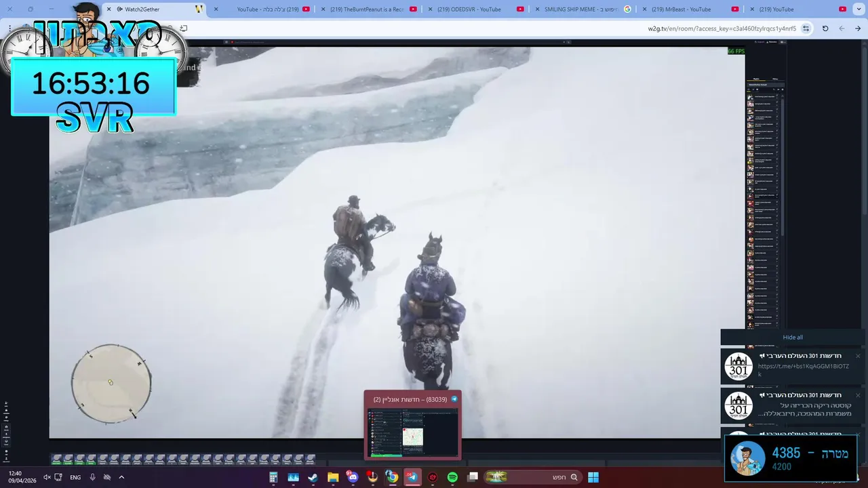
Task: Close the MrBeast YouTube tab
Action: point(644,9)
